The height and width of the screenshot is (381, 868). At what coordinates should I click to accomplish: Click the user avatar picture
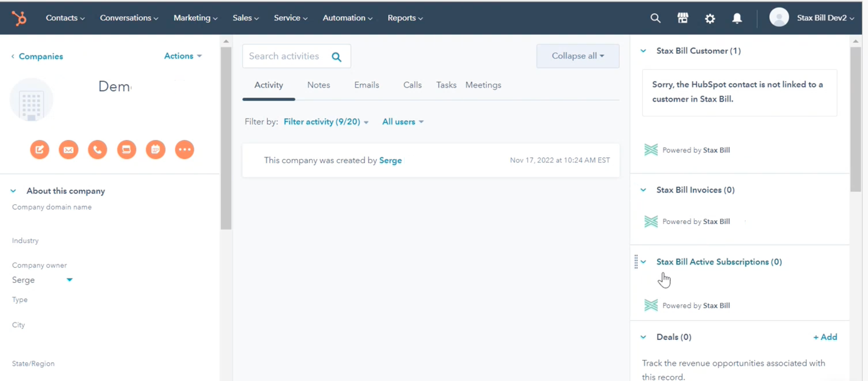tap(779, 17)
